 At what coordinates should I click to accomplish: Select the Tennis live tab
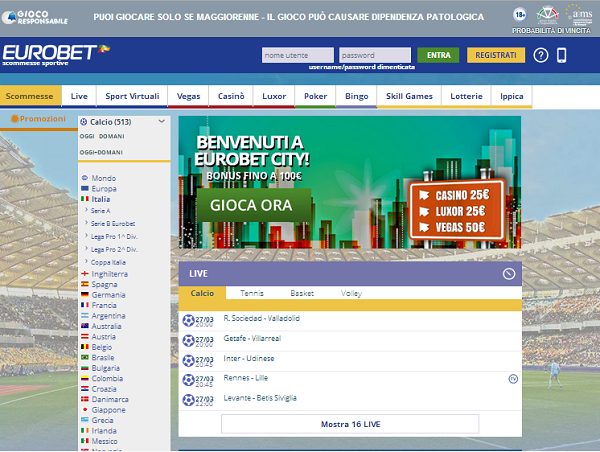point(252,293)
